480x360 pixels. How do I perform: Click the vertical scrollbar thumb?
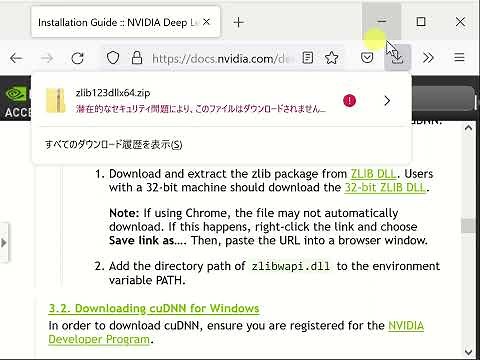[x=468, y=226]
